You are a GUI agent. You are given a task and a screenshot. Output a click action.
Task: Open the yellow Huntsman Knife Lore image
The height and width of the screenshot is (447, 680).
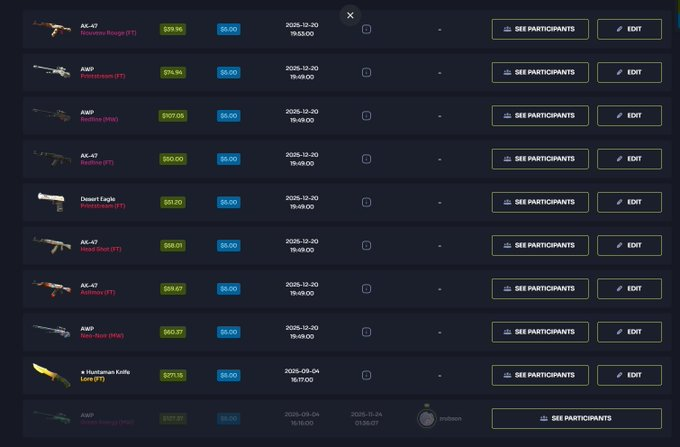(x=52, y=375)
